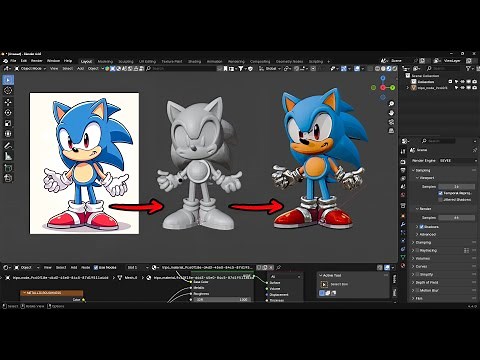Open the Render properties tab
Viewport: 480px width, 360px height.
tap(403, 162)
